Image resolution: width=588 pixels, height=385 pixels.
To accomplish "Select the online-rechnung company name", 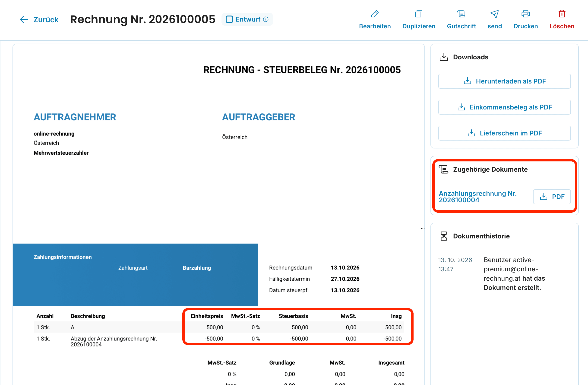I will (x=54, y=134).
